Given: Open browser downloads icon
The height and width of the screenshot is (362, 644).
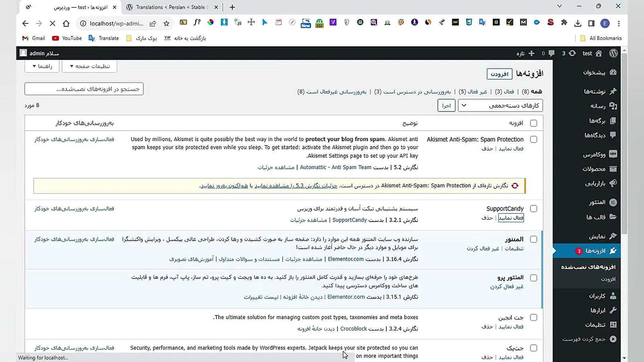Looking at the screenshot, I should pos(578,23).
